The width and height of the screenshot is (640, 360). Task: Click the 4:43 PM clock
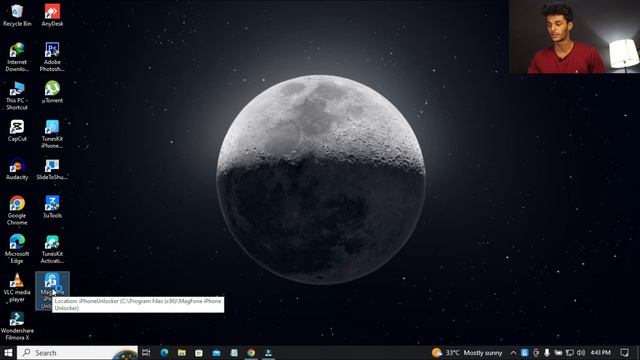(600, 353)
